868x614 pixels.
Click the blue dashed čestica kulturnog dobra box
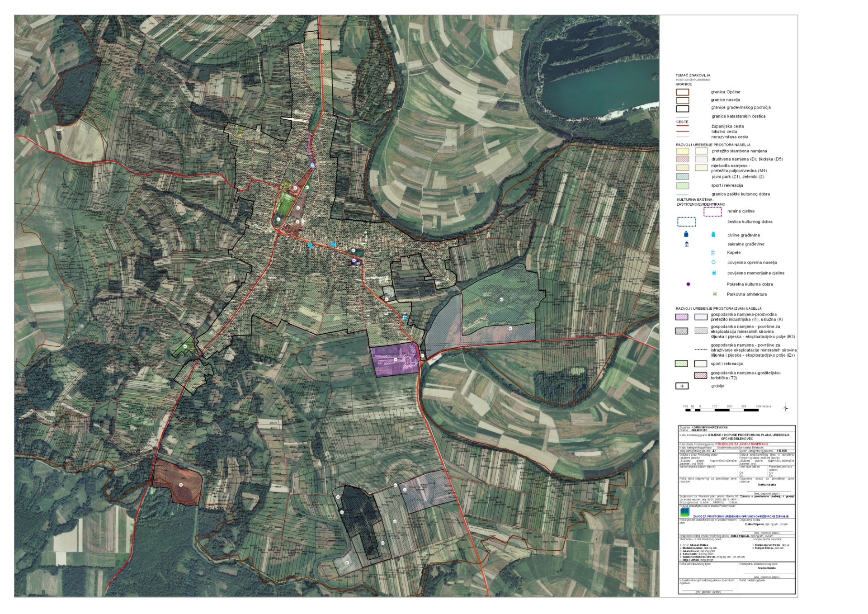pos(686,222)
